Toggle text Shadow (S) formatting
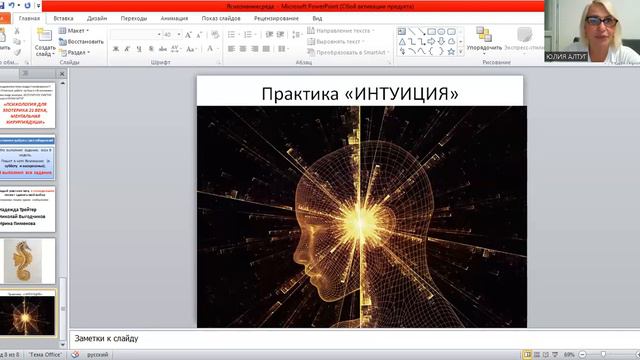Screen dimensions: 640x360 point(151,49)
